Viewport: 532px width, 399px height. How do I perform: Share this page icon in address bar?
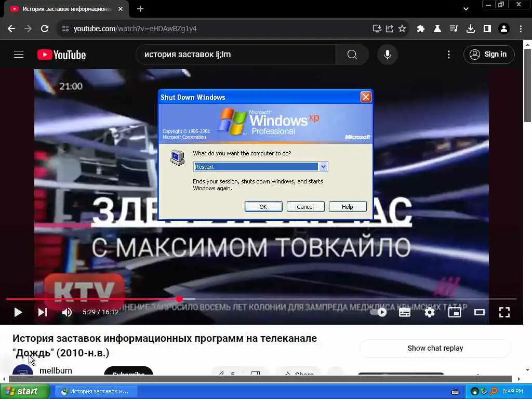point(390,29)
